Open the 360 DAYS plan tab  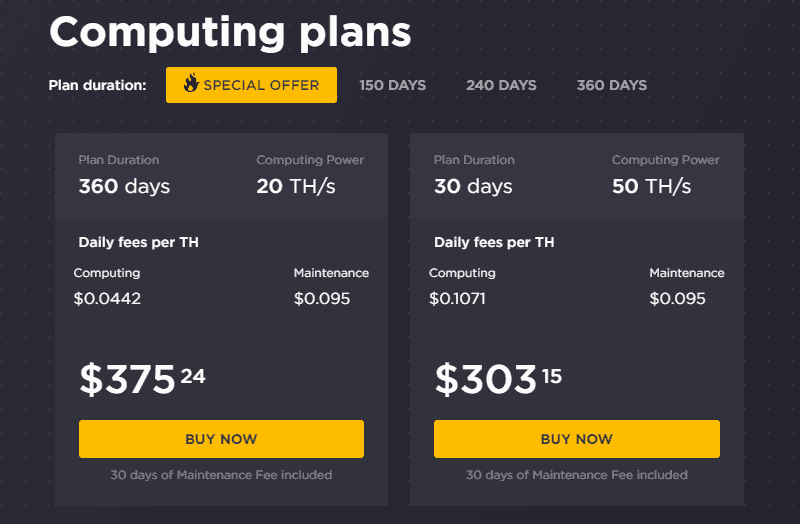612,85
